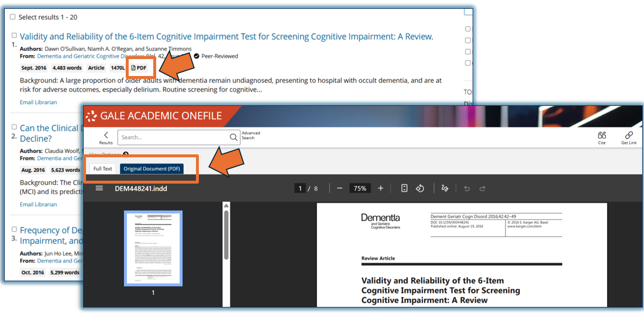Switch to the Original Document (PDF) tab
This screenshot has height=321, width=644.
(x=151, y=169)
